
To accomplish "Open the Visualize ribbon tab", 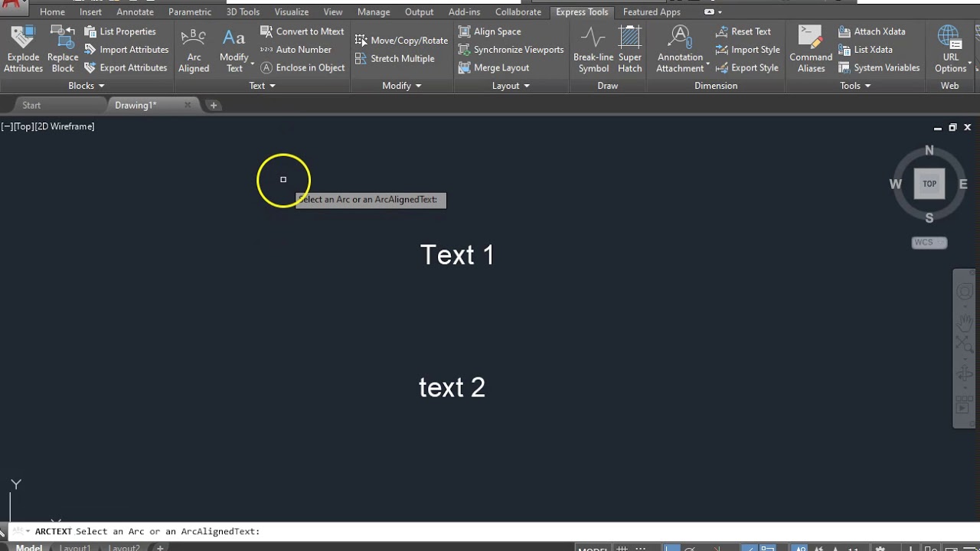I will 292,12.
